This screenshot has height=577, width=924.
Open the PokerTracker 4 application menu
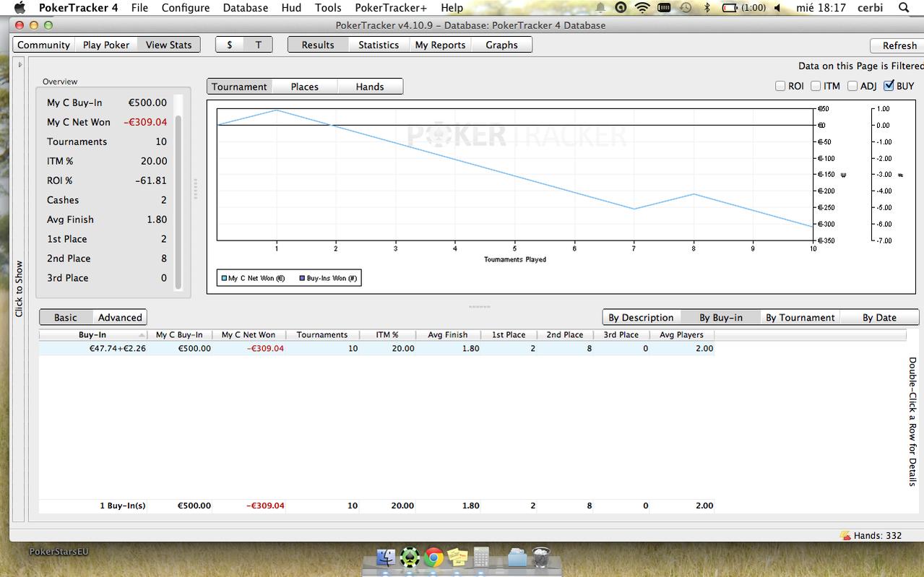(78, 7)
